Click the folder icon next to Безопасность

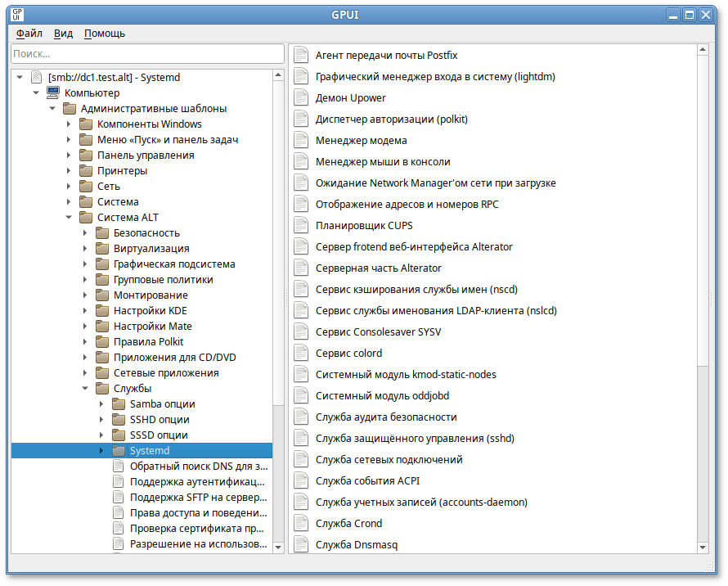(102, 232)
